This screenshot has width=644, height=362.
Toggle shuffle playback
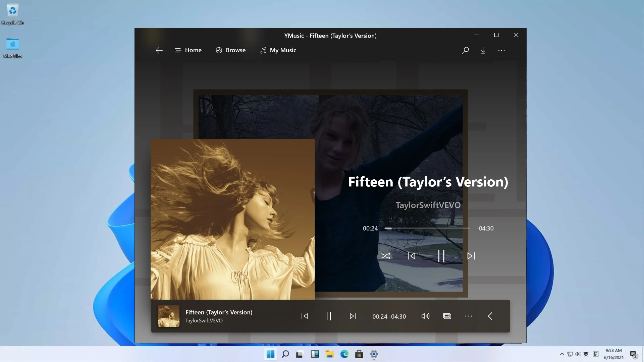point(386,256)
